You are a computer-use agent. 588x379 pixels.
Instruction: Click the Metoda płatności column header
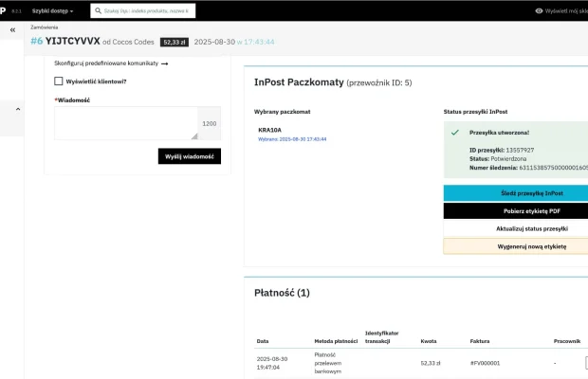pos(336,341)
